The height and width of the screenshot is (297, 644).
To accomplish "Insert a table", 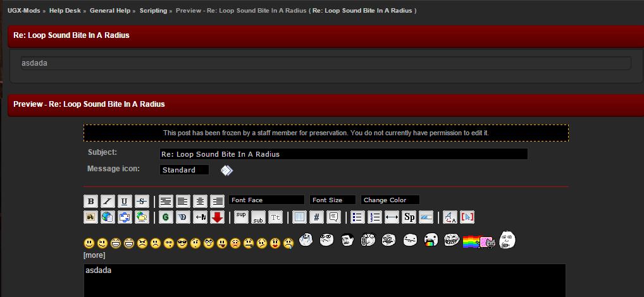I will (299, 217).
